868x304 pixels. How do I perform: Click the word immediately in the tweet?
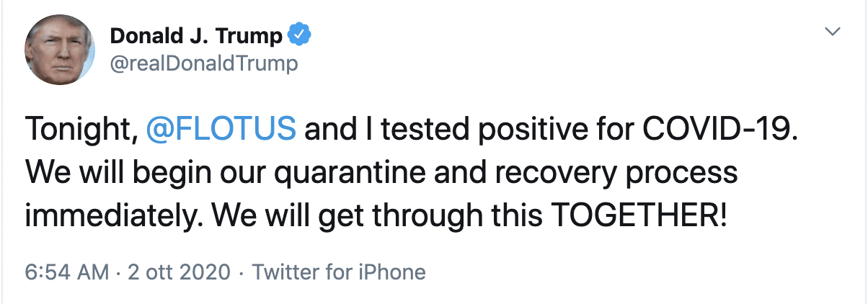tap(117, 214)
